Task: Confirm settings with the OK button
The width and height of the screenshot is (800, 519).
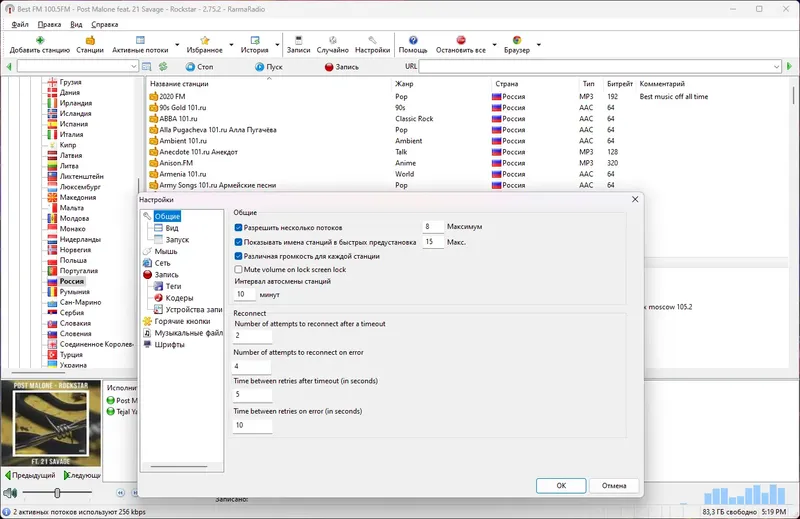Action: (x=561, y=485)
